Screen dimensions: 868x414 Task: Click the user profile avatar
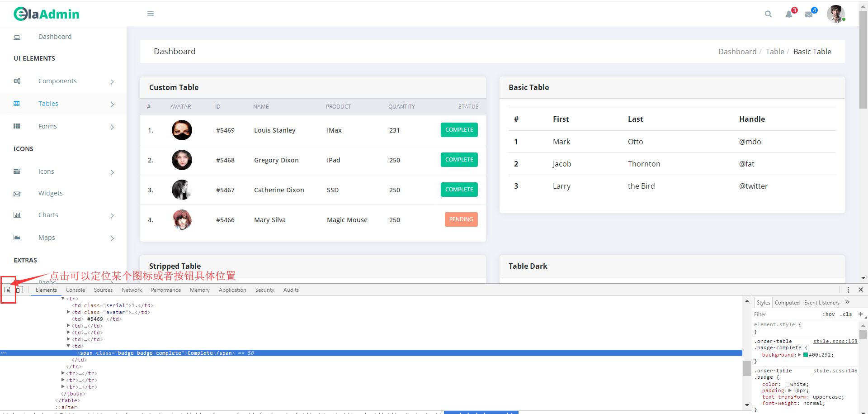[x=835, y=14]
